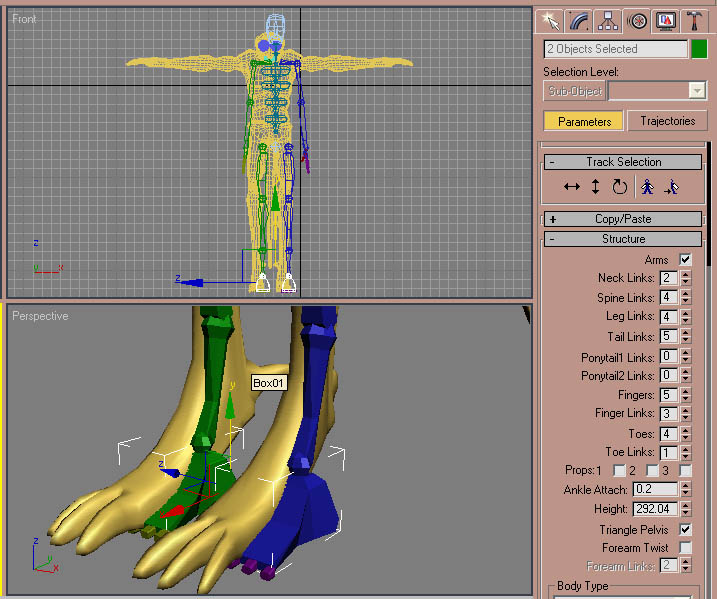This screenshot has height=599, width=717.
Task: Switch to Trajectories mode
Action: pos(667,122)
